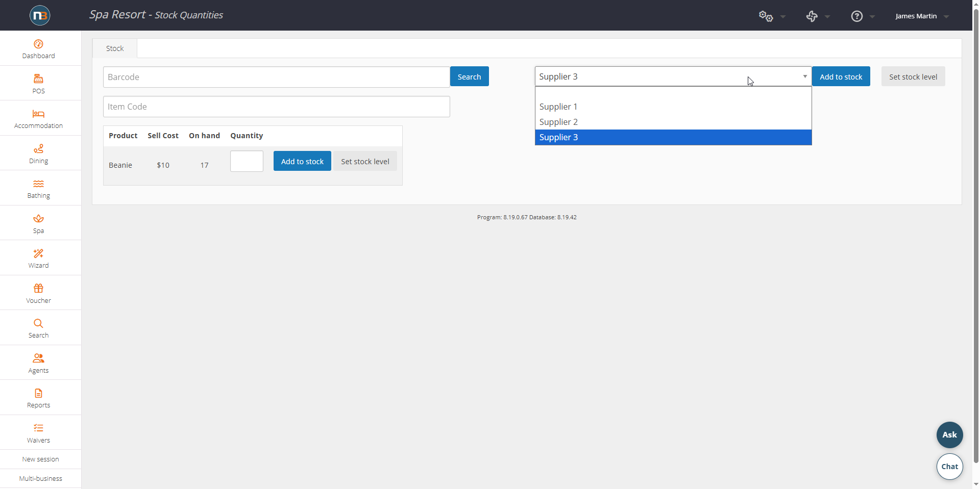Open the settings gears icon
Viewport: 980px width, 489px height.
[x=766, y=16]
